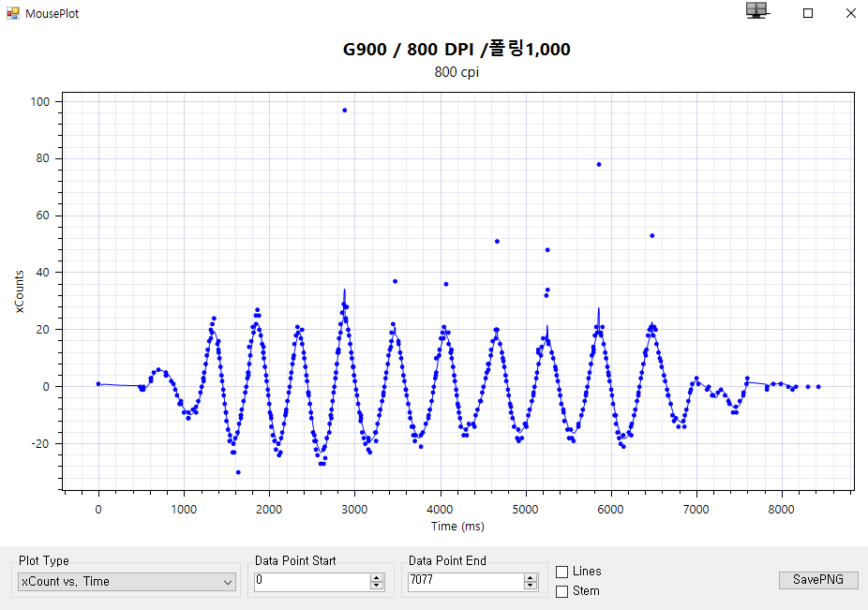Increase Data Point End with up arrow

531,577
